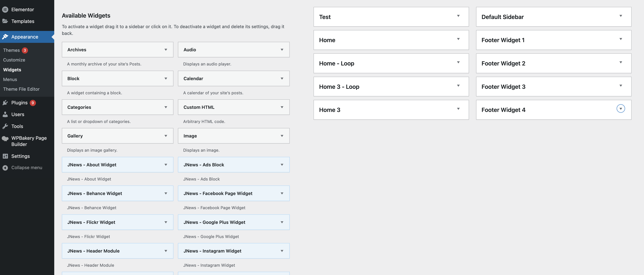Select Widgets submenu item
Screen dimensions: 644x275
click(12, 70)
